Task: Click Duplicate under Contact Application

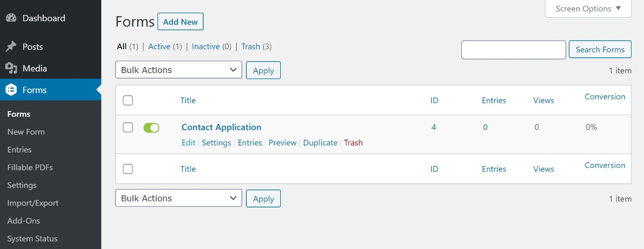Action: [x=320, y=143]
